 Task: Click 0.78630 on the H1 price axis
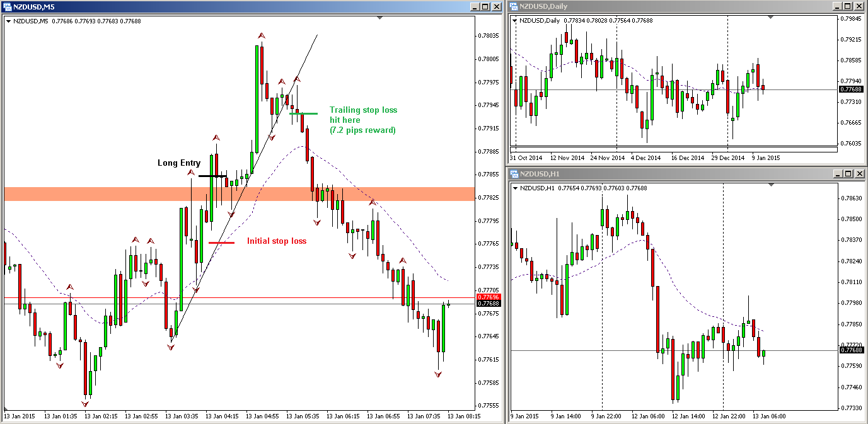[851, 198]
